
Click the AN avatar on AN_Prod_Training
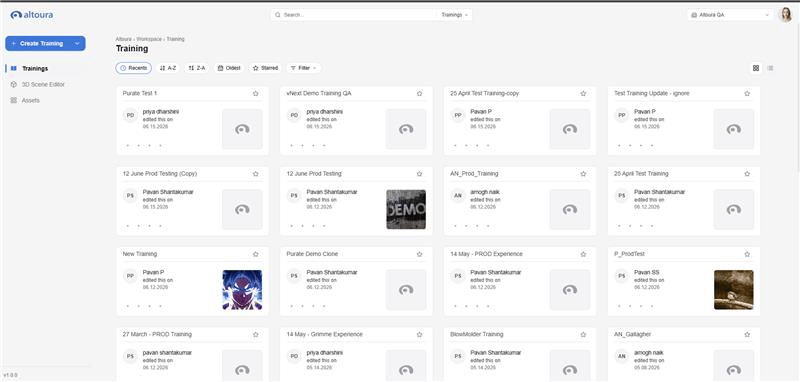458,196
